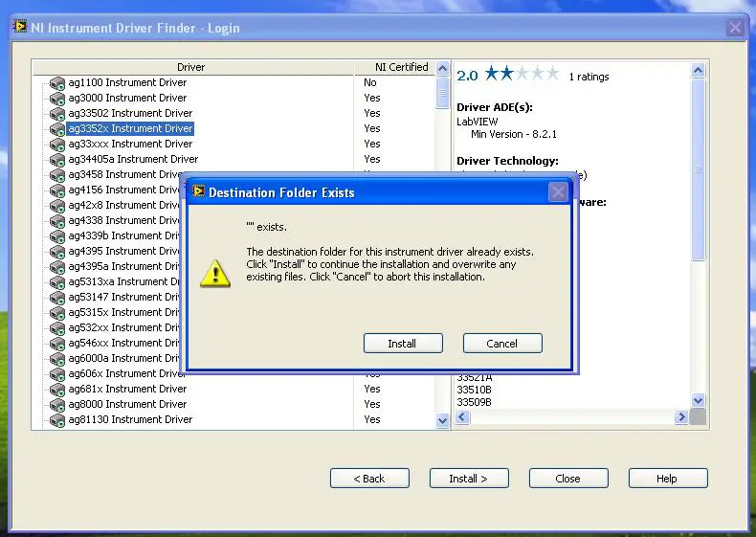The image size is (756, 537).
Task: Select the ag1100 Instrument Driver row
Action: 127,82
